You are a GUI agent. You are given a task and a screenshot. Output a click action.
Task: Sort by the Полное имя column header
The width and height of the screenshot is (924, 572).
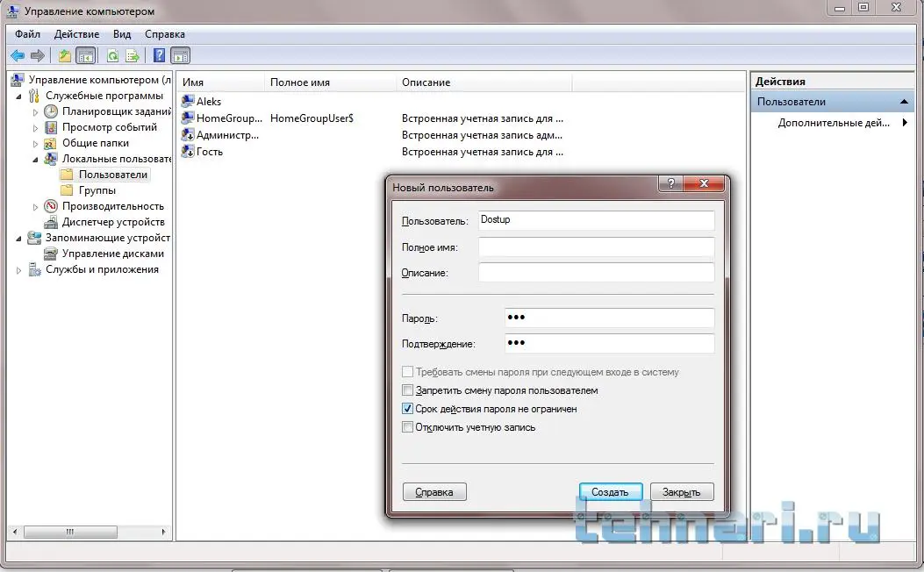coord(331,82)
